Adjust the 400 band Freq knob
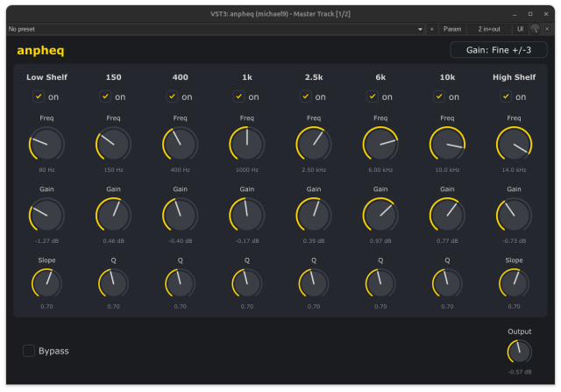561x392 pixels. [x=180, y=144]
